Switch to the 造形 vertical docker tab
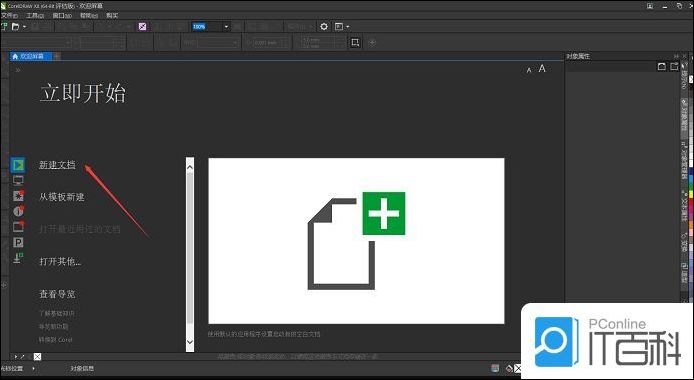This screenshot has width=694, height=380. pyautogui.click(x=684, y=273)
